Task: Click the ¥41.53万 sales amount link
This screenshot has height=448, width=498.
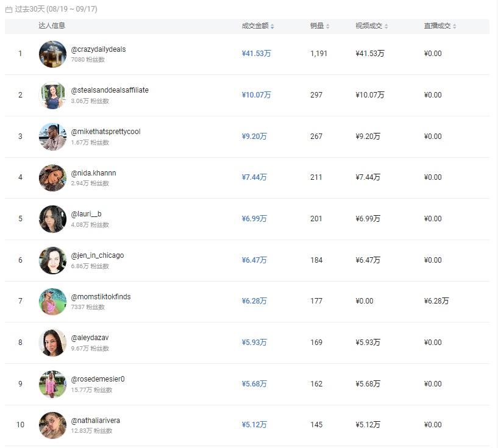Action: click(256, 54)
